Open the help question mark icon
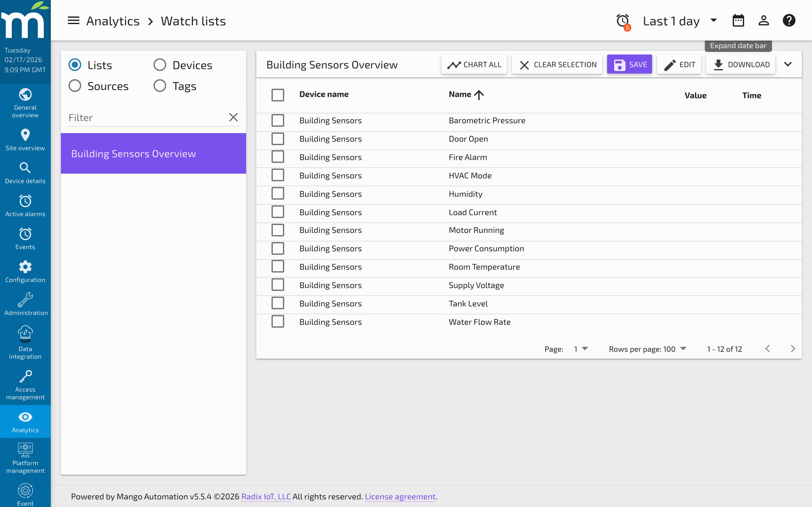Viewport: 812px width, 507px height. (789, 21)
